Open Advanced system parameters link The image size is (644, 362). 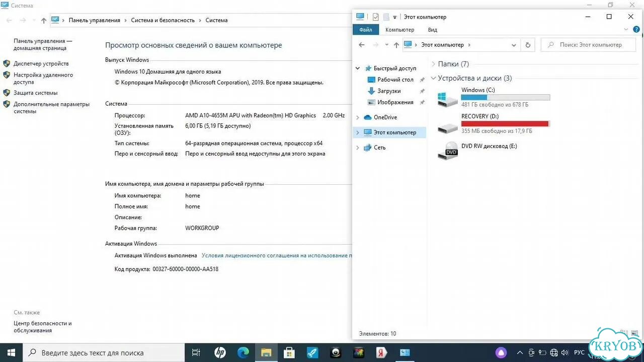point(51,108)
